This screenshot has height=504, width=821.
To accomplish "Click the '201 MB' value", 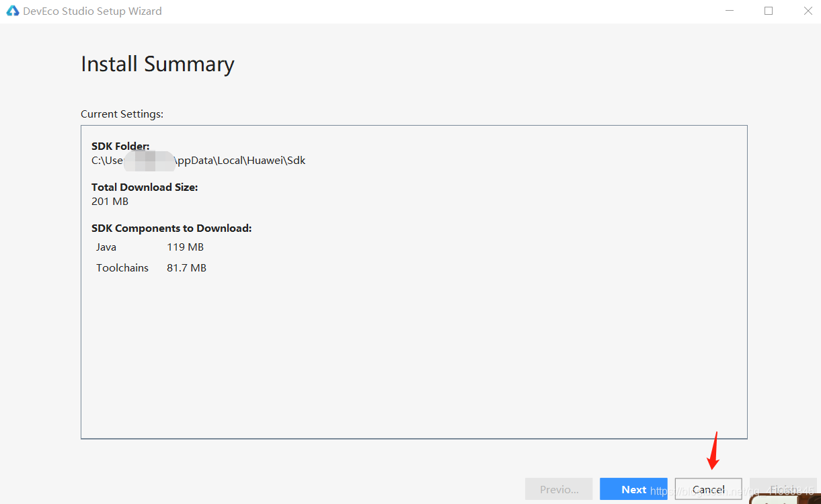I will (x=110, y=202).
